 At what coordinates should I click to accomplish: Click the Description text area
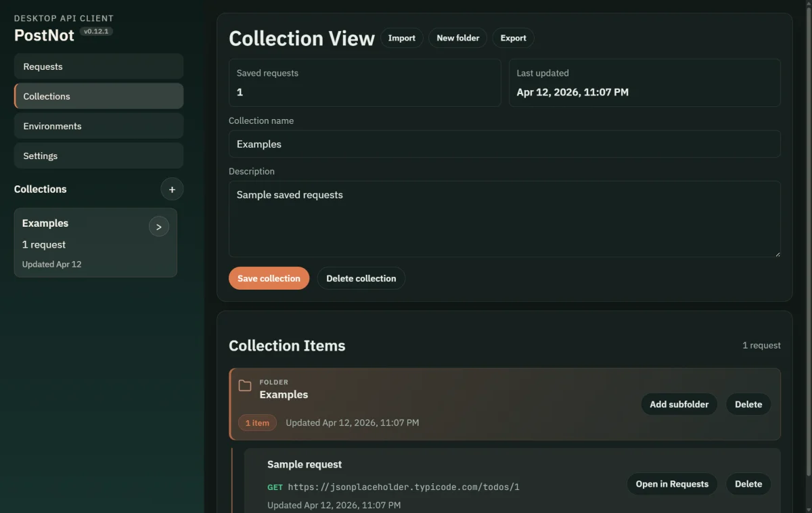click(505, 219)
